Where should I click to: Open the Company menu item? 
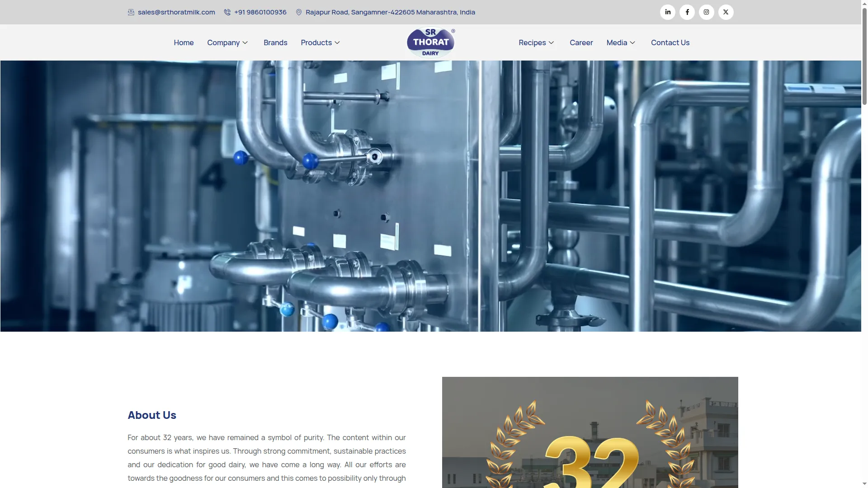(x=223, y=42)
